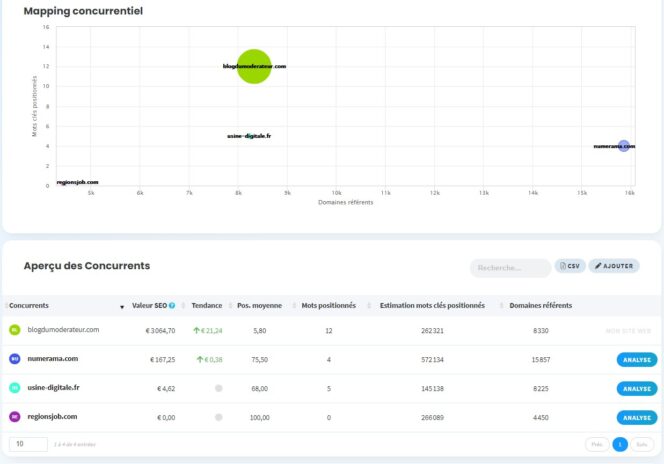
Task: Sort by the Mots positionnés column
Action: tap(329, 305)
